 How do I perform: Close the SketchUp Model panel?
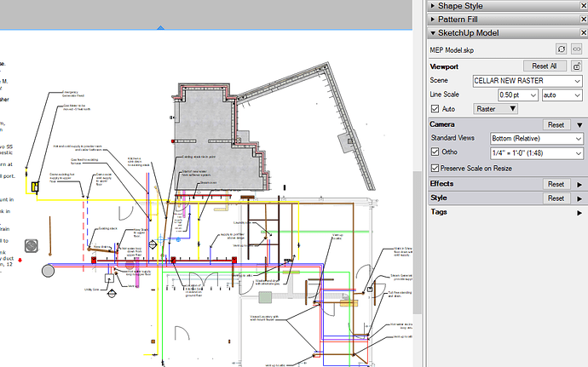click(584, 33)
